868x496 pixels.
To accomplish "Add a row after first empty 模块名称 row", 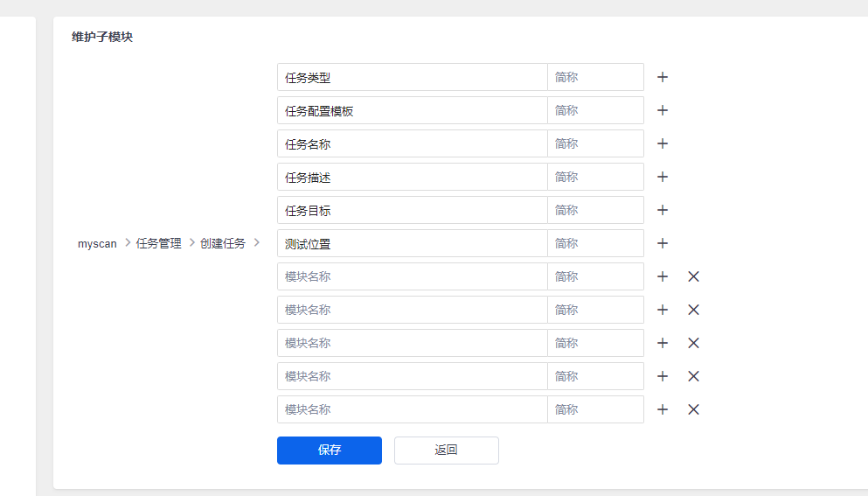I will tap(663, 276).
